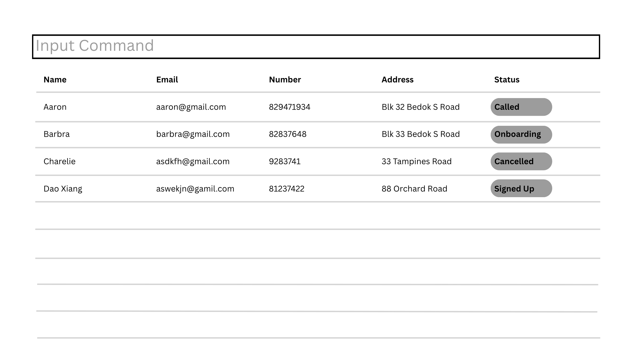The width and height of the screenshot is (644, 363).
Task: Click the Email column header
Action: tap(167, 80)
